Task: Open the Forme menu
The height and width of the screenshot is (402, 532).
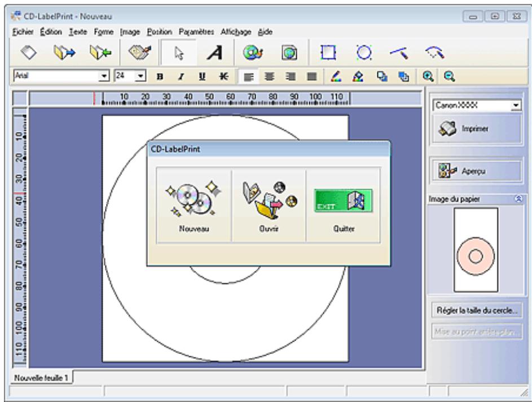Action: click(103, 32)
